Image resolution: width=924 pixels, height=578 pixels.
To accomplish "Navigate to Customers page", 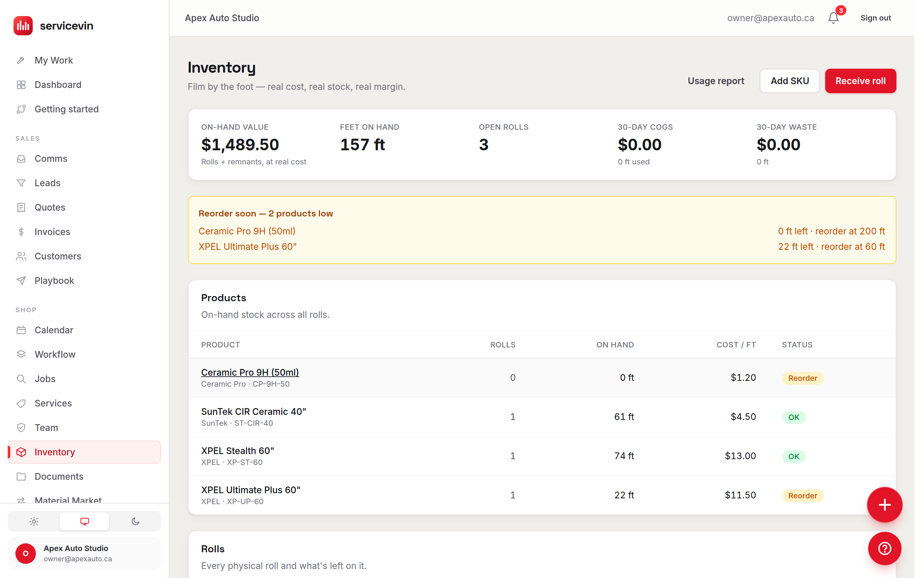I will tap(84, 257).
